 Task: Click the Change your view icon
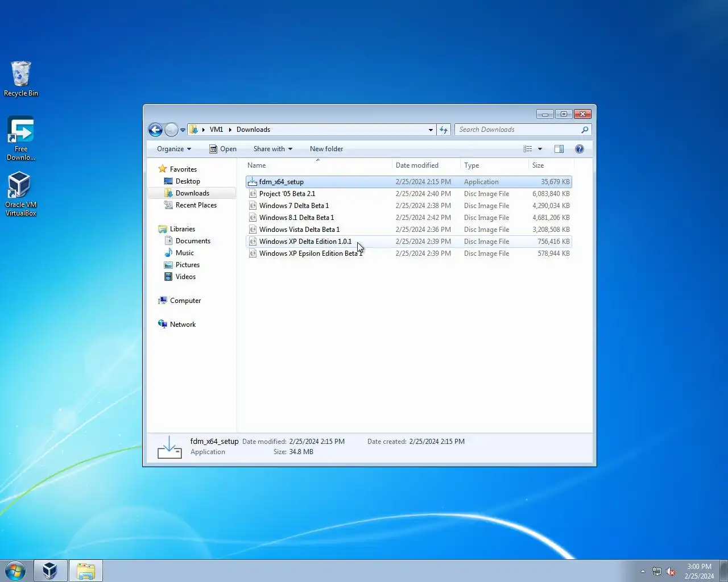528,149
